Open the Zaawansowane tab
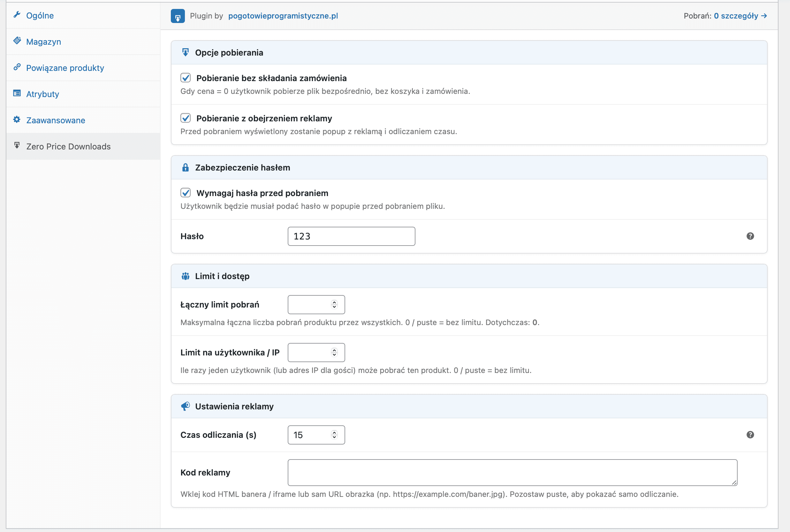The height and width of the screenshot is (532, 790). click(83, 120)
